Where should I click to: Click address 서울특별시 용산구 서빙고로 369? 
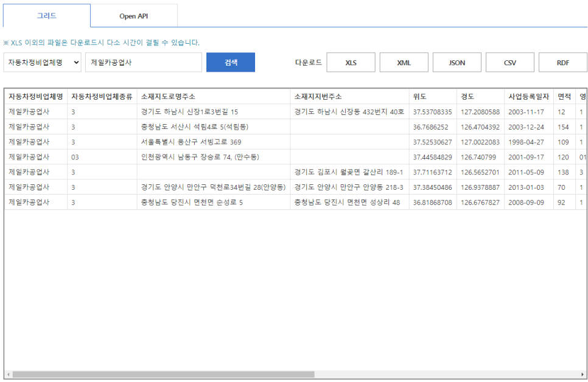coord(191,142)
